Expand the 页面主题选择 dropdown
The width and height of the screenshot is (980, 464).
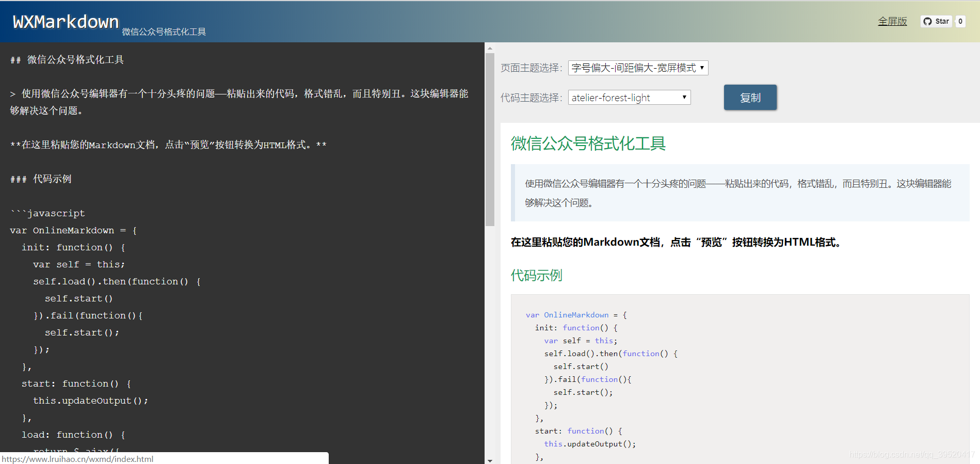(x=638, y=68)
